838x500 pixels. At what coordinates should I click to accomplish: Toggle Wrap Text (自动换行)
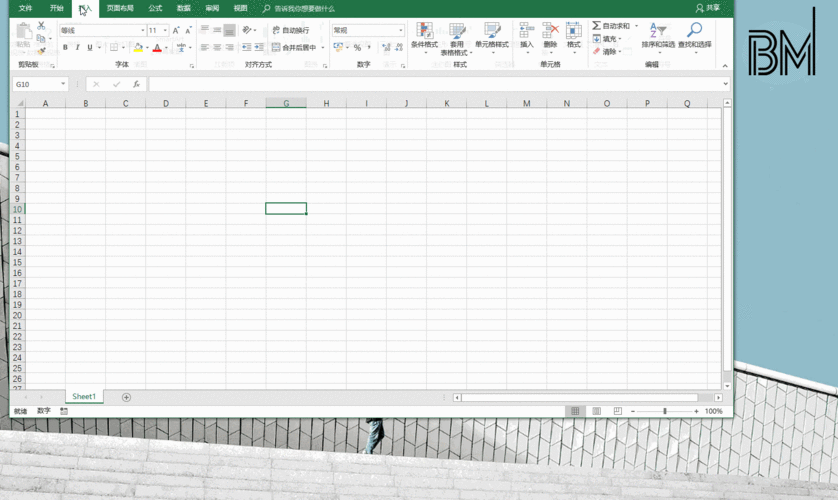[x=291, y=31]
